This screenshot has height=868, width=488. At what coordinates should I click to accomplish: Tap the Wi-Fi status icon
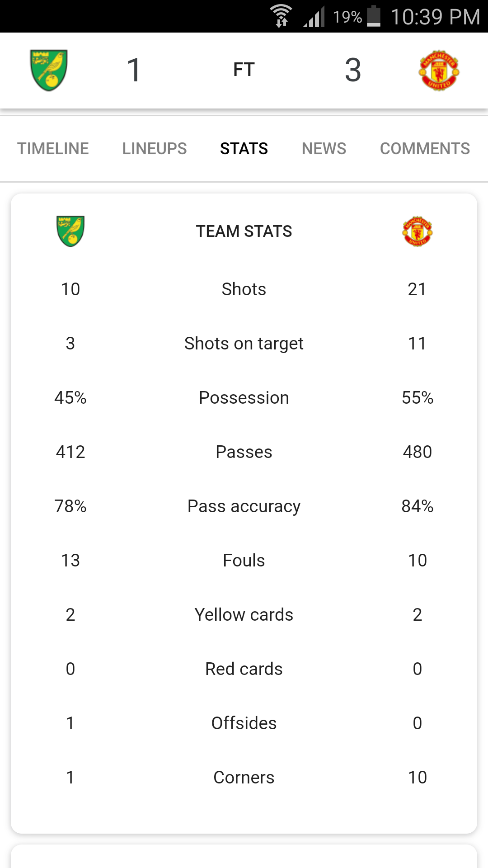(281, 16)
